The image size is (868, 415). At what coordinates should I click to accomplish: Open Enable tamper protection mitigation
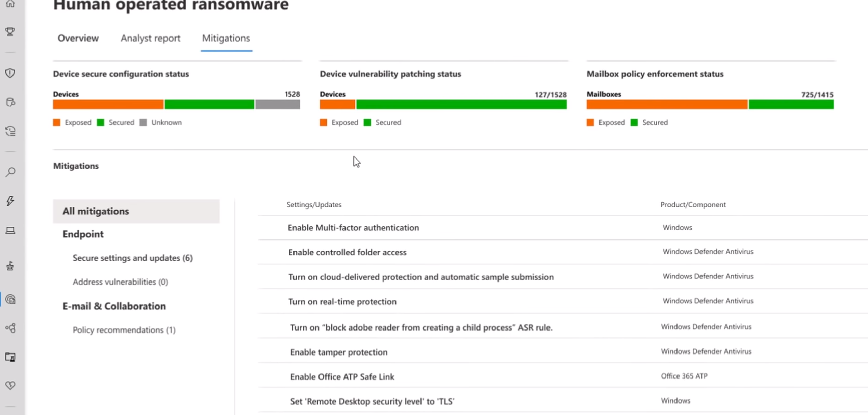[x=339, y=352]
